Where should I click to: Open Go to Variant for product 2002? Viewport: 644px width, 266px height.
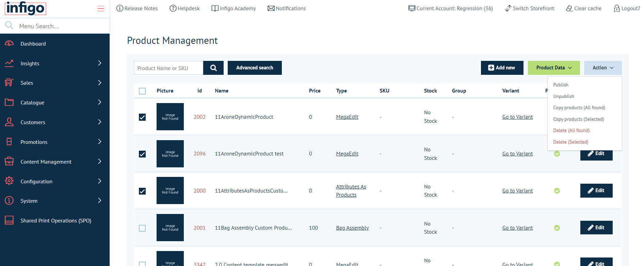click(517, 117)
